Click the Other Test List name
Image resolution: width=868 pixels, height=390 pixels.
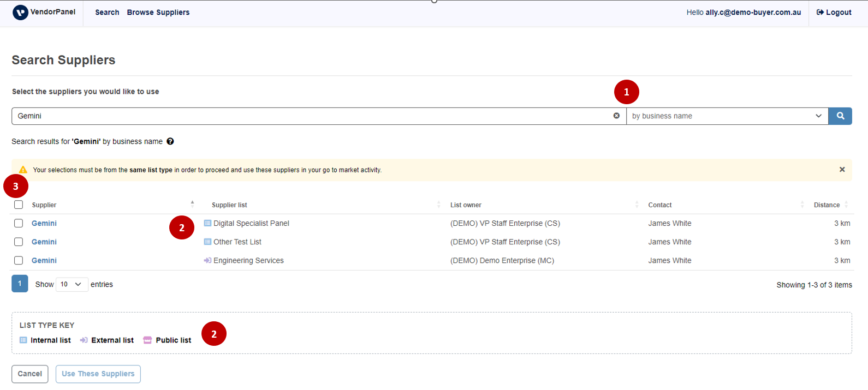(x=237, y=242)
